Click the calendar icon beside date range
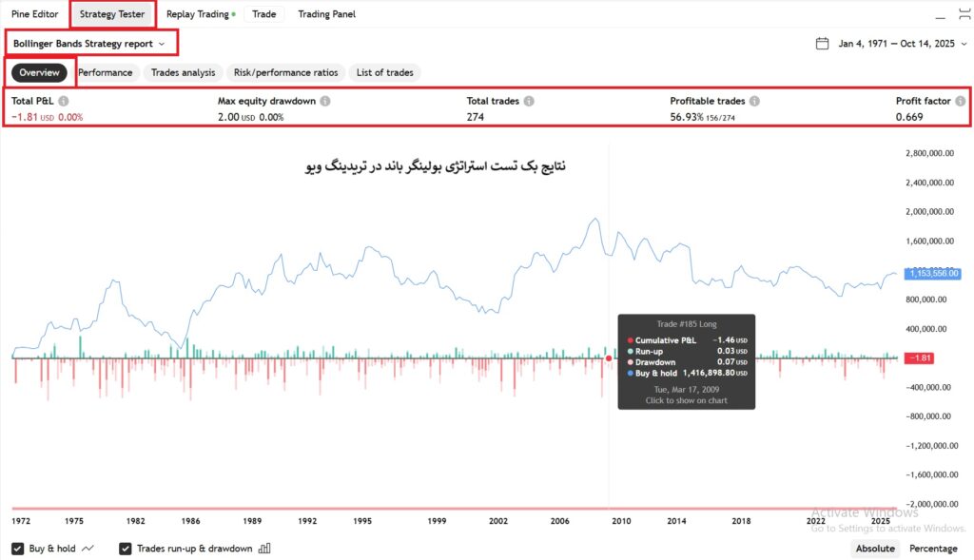The height and width of the screenshot is (560, 974). (x=823, y=44)
